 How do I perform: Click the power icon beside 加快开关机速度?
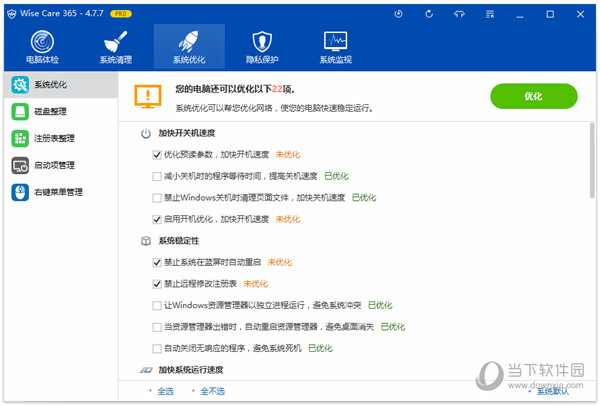tap(146, 134)
